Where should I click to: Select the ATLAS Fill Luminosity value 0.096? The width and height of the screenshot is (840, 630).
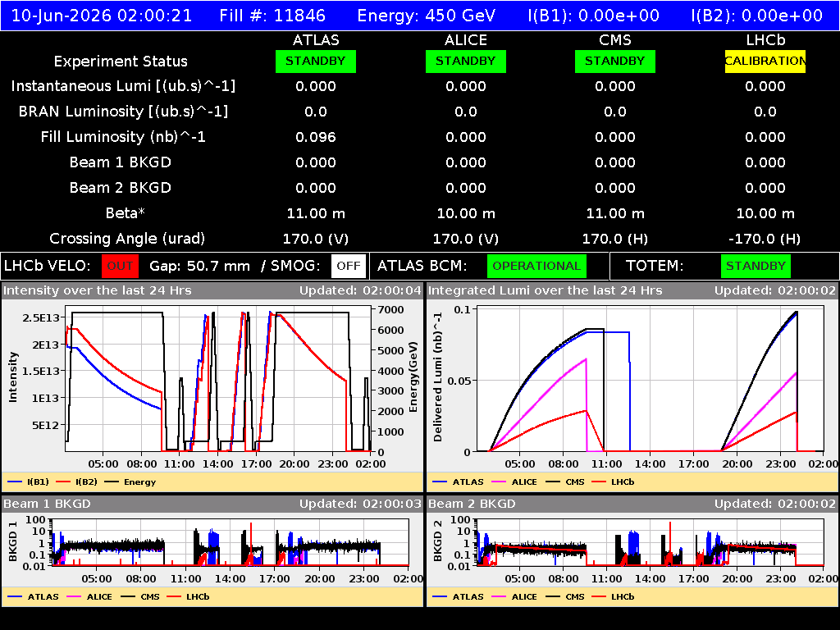316,137
